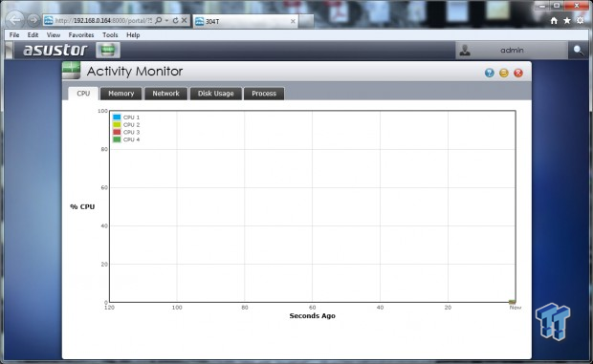Switch to the Memory tab
593x364 pixels.
[121, 94]
